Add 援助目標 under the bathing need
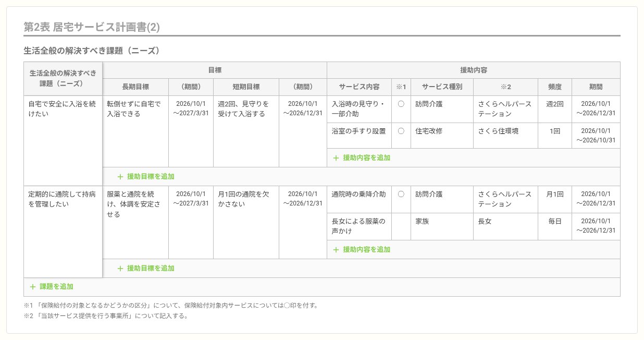This screenshot has height=340, width=644. [x=146, y=176]
